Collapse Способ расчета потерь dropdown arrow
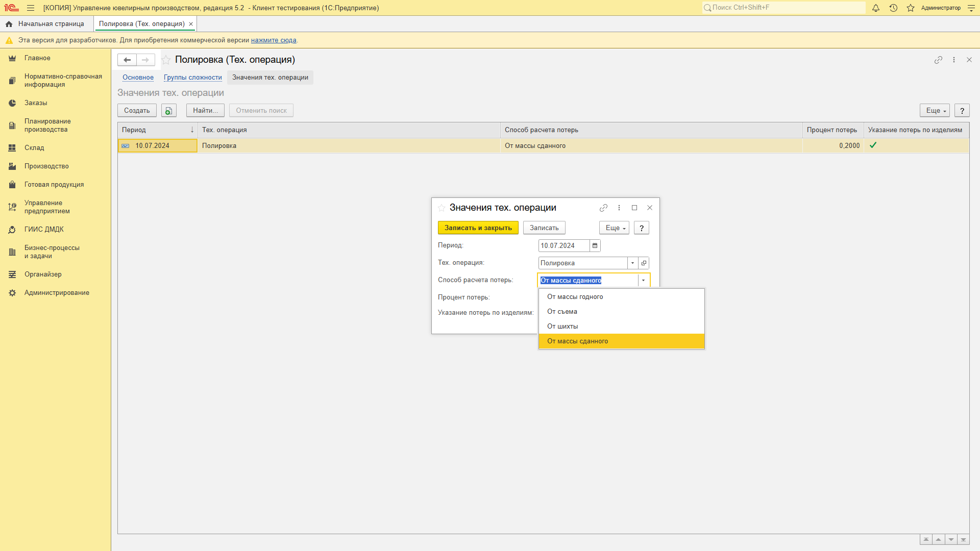 click(x=643, y=280)
